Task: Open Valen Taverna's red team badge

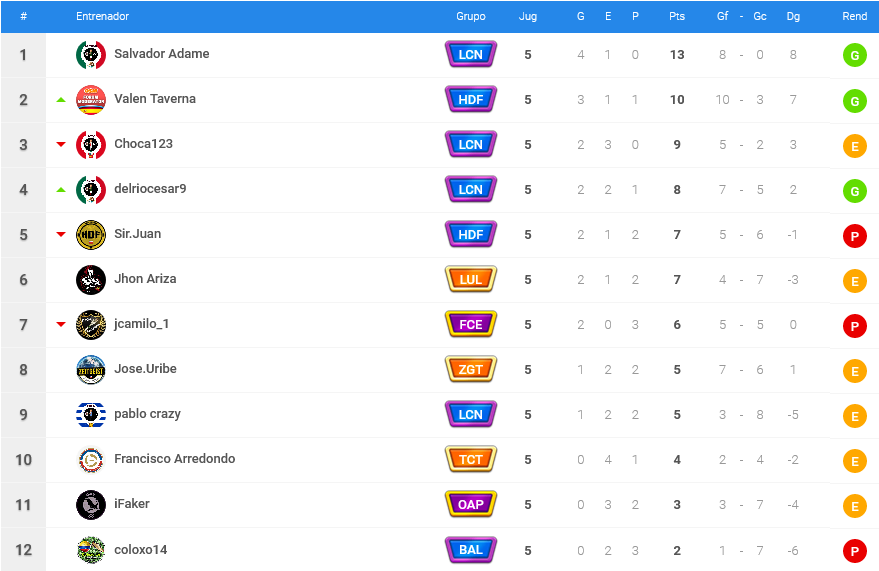Action: 91,100
